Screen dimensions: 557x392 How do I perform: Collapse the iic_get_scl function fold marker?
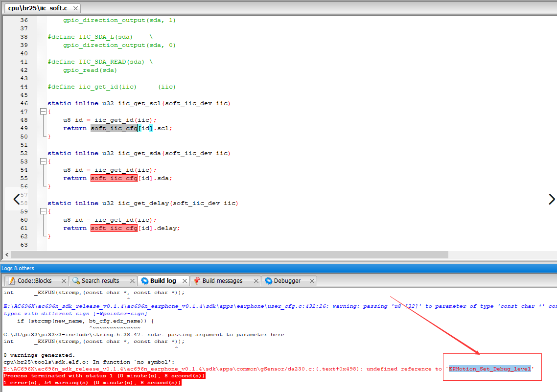click(x=44, y=112)
